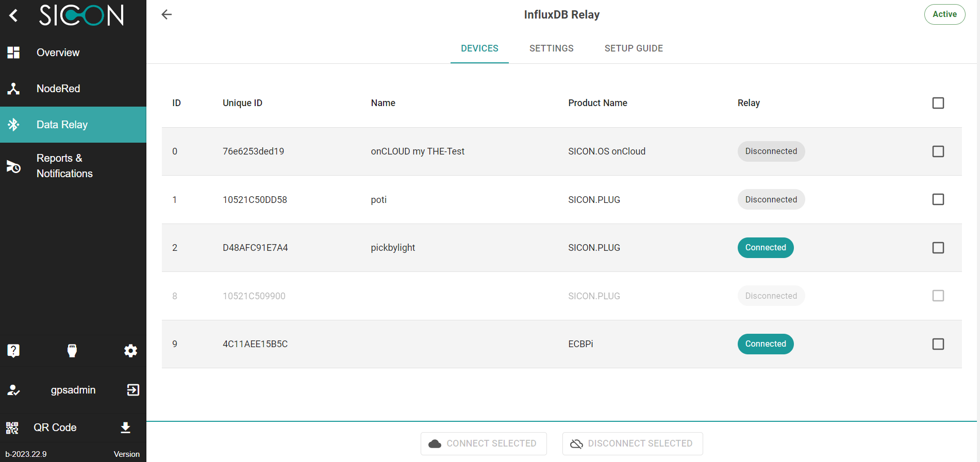The width and height of the screenshot is (980, 462).
Task: Open the SETUP GUIDE tab
Action: [x=634, y=48]
